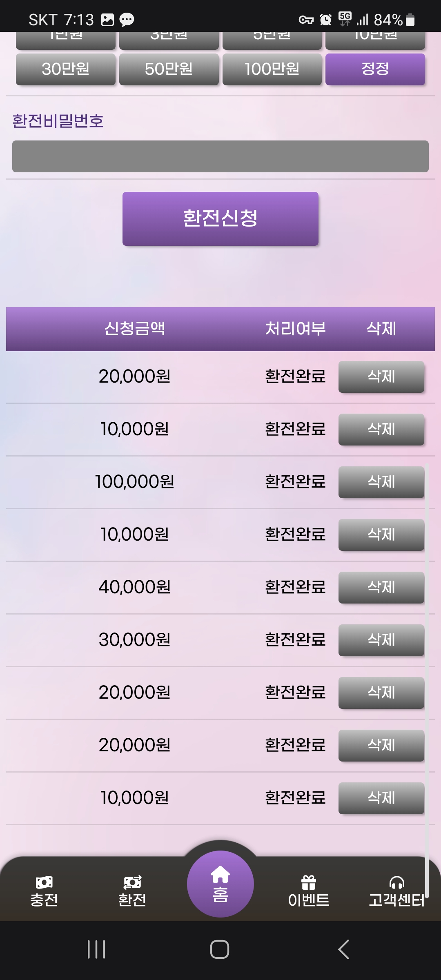The image size is (441, 980).
Task: Delete the 100,000원 exchange record
Action: (381, 482)
